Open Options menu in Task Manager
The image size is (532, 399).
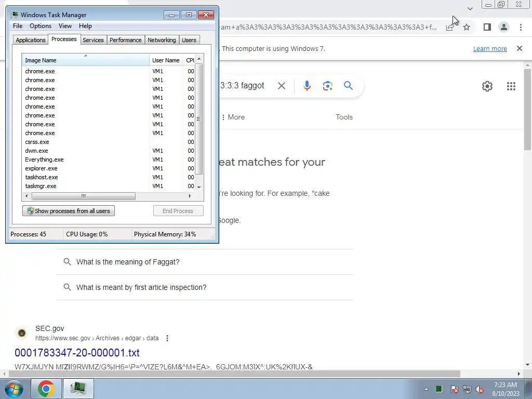click(x=41, y=26)
